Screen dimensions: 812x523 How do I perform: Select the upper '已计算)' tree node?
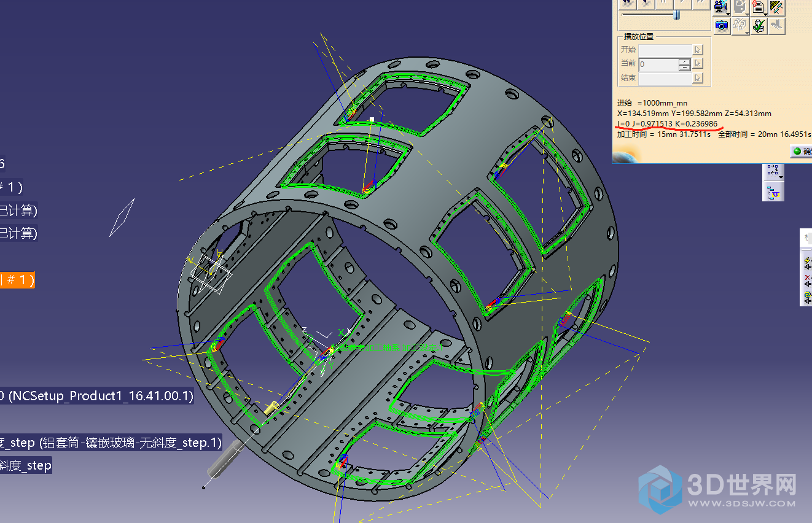(x=18, y=210)
